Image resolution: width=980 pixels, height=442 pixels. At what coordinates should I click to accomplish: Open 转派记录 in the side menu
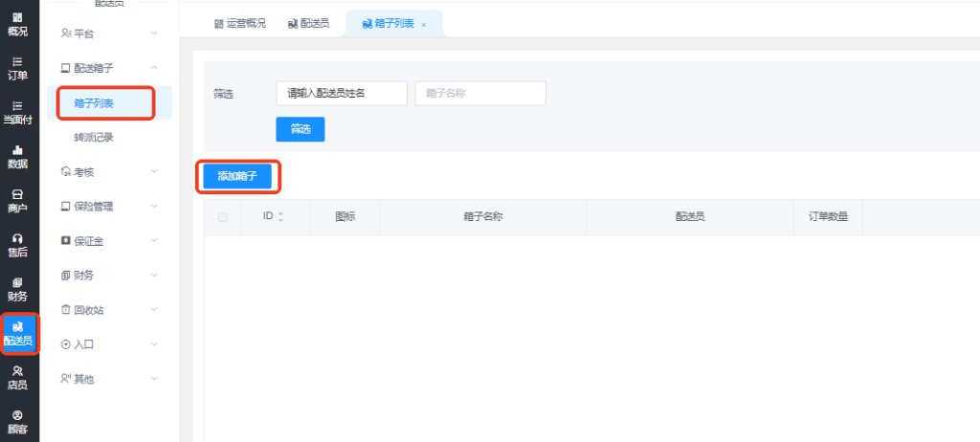coord(94,138)
